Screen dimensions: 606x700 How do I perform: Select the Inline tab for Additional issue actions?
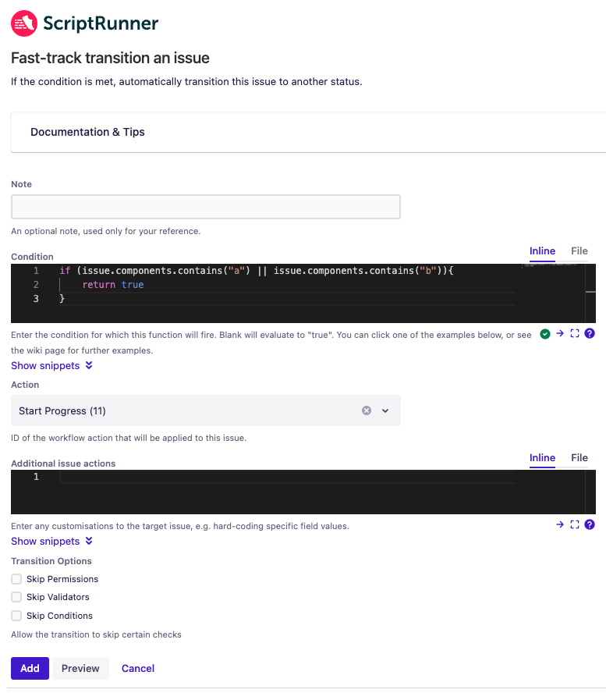point(542,458)
